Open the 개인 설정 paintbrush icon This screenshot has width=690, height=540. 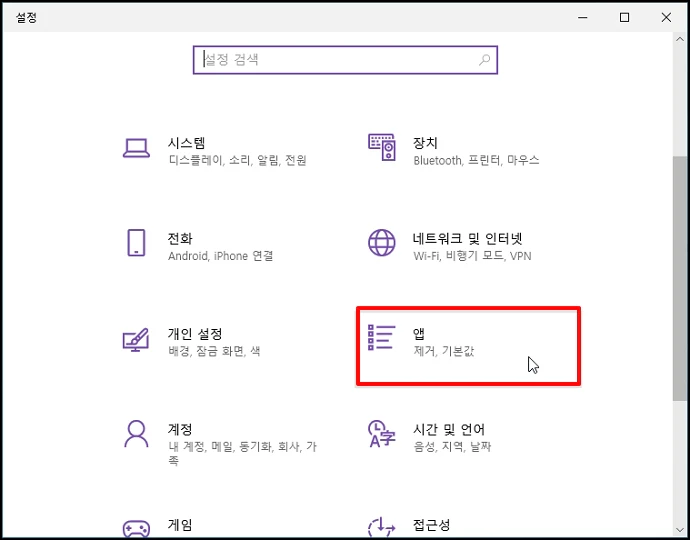point(136,339)
